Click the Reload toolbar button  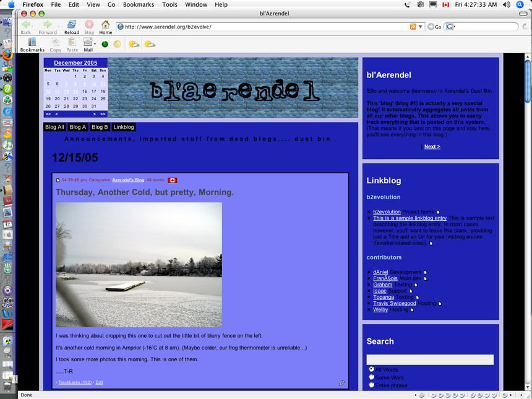(72, 26)
